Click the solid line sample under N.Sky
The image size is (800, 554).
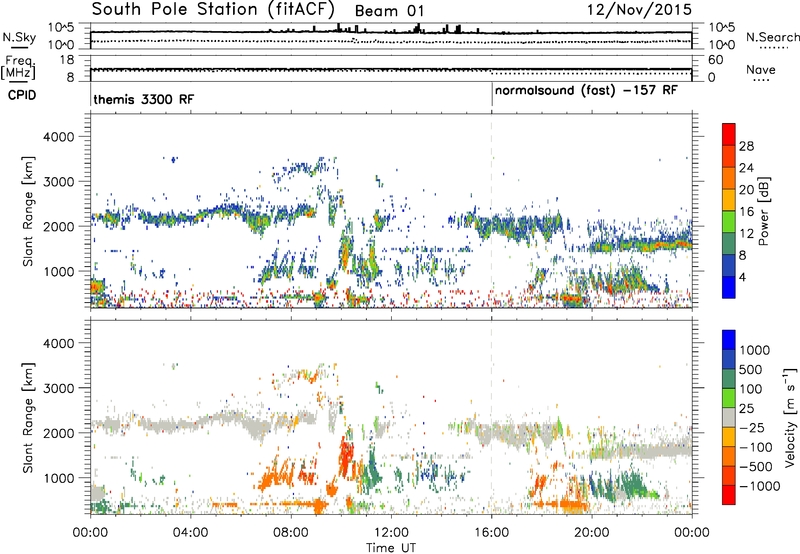point(19,48)
